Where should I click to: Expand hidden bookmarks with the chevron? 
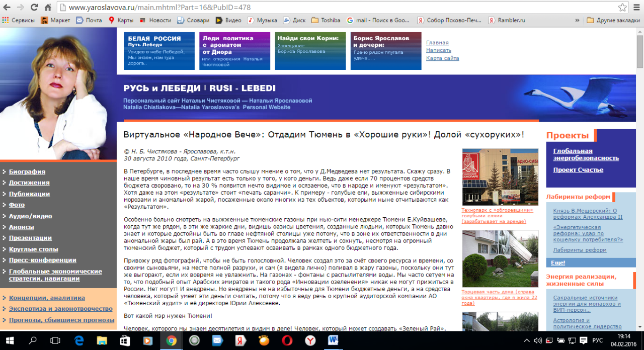pos(577,21)
